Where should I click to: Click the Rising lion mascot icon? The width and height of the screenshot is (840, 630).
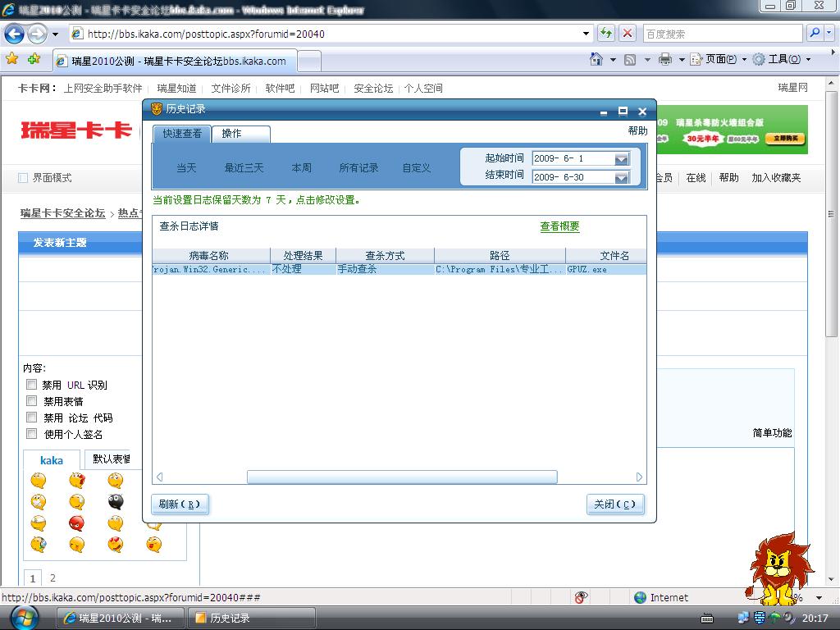coord(779,569)
